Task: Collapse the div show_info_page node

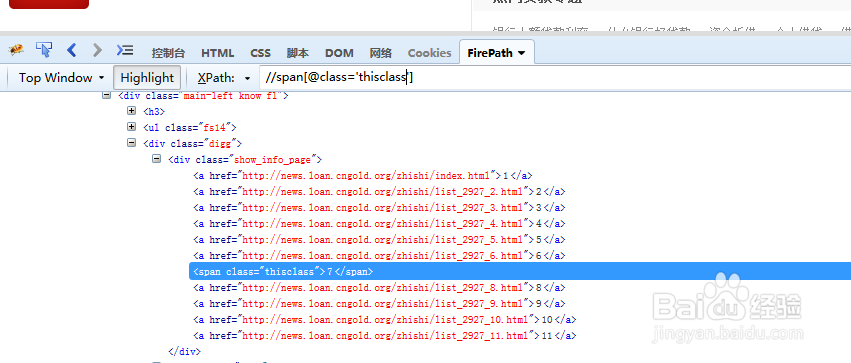Action: (157, 159)
